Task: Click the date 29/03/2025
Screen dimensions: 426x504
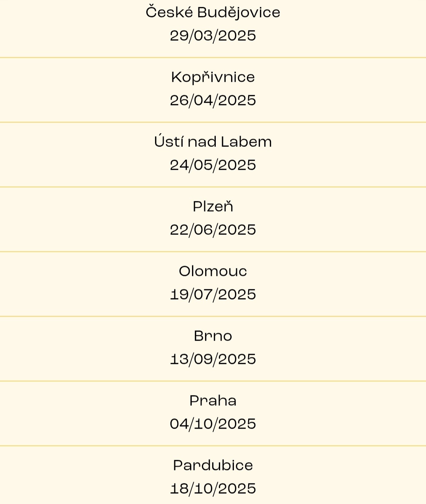Action: tap(213, 36)
